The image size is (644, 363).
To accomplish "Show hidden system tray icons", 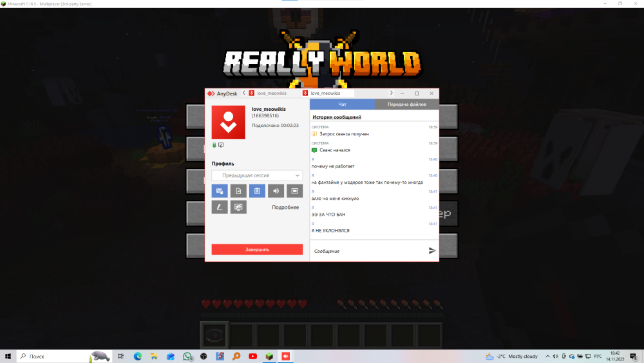I will click(x=547, y=357).
